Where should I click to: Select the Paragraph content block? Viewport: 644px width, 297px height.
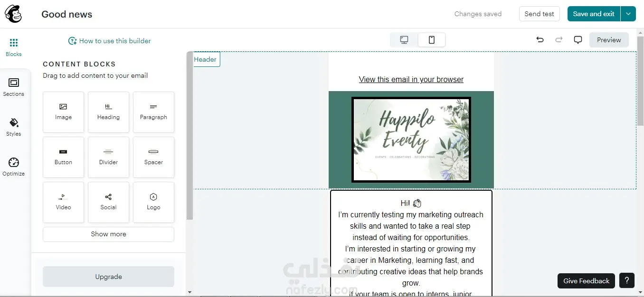tap(153, 112)
